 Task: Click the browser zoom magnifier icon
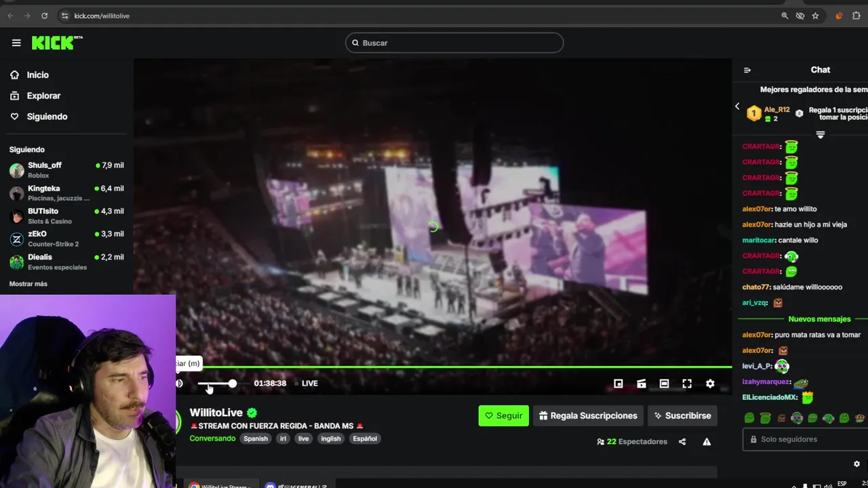coord(785,16)
